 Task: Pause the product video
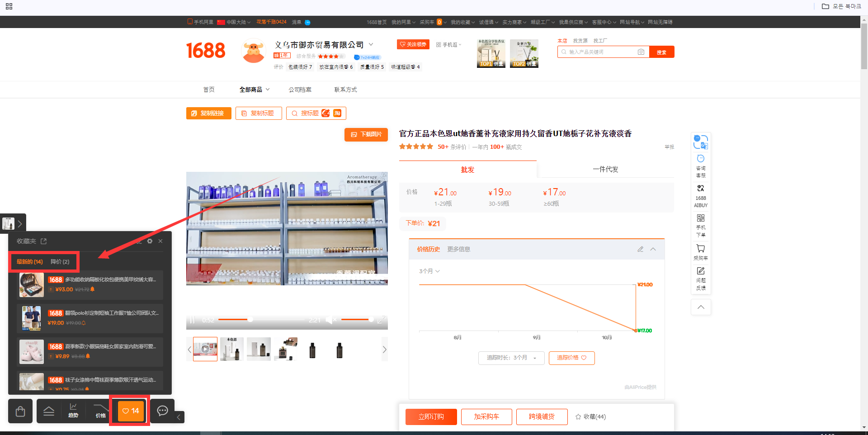pos(192,320)
